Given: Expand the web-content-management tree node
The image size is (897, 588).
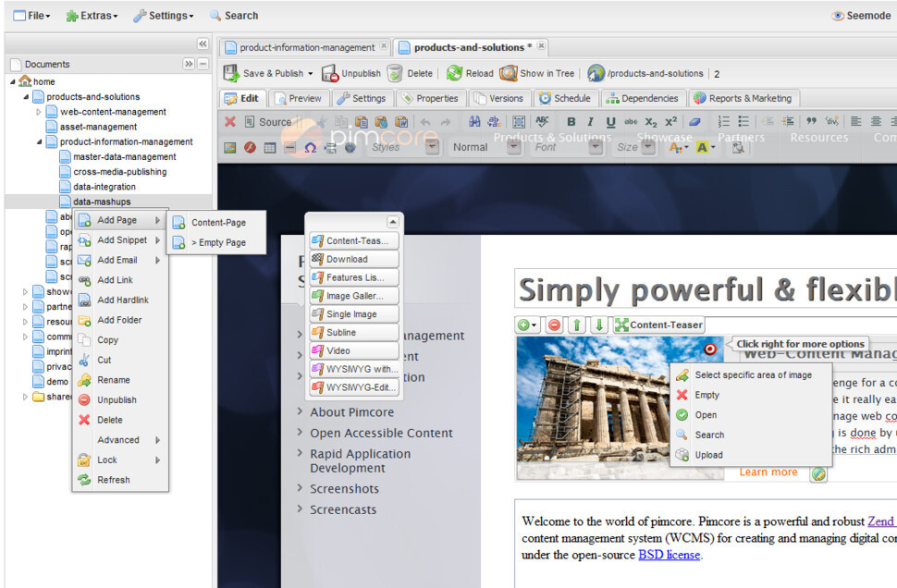Looking at the screenshot, I should (x=39, y=112).
